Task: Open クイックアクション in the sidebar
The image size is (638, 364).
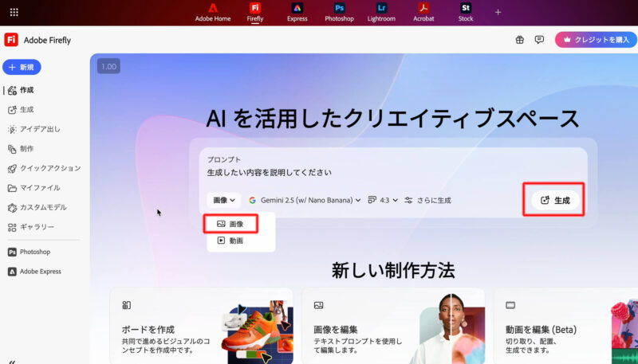Action: pos(44,168)
